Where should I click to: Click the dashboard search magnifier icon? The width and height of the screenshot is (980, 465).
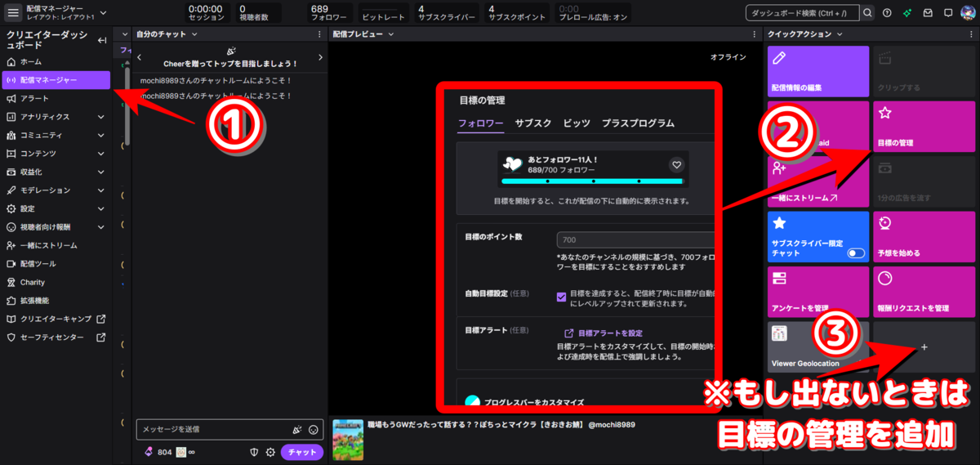(x=867, y=12)
